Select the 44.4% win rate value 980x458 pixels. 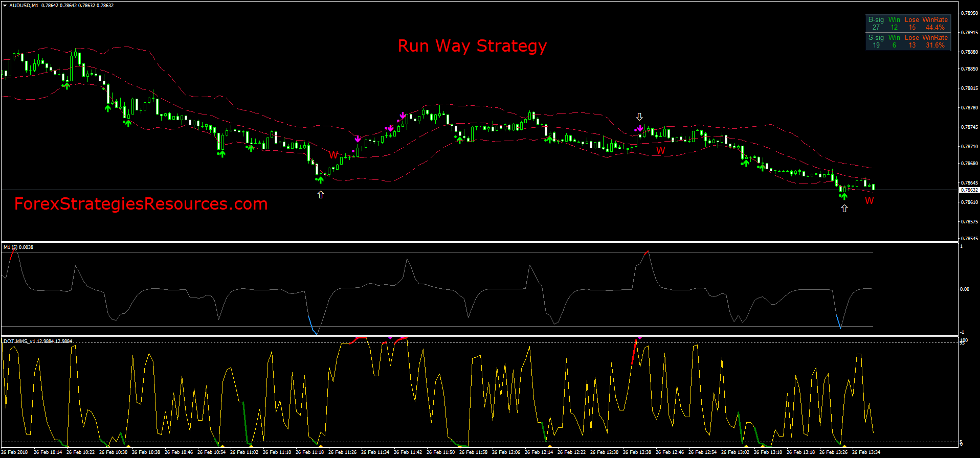click(x=935, y=28)
